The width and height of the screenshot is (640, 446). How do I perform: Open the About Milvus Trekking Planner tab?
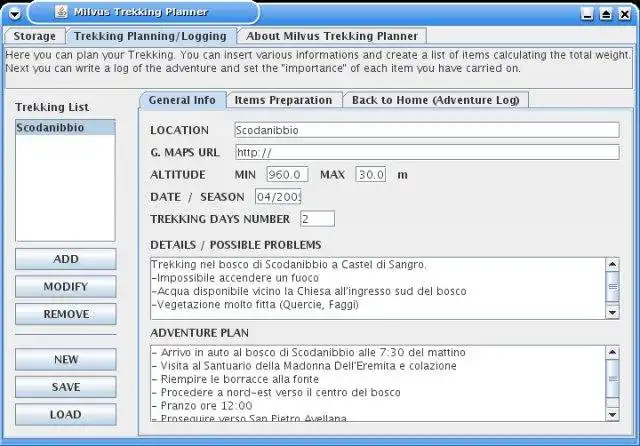(x=332, y=36)
